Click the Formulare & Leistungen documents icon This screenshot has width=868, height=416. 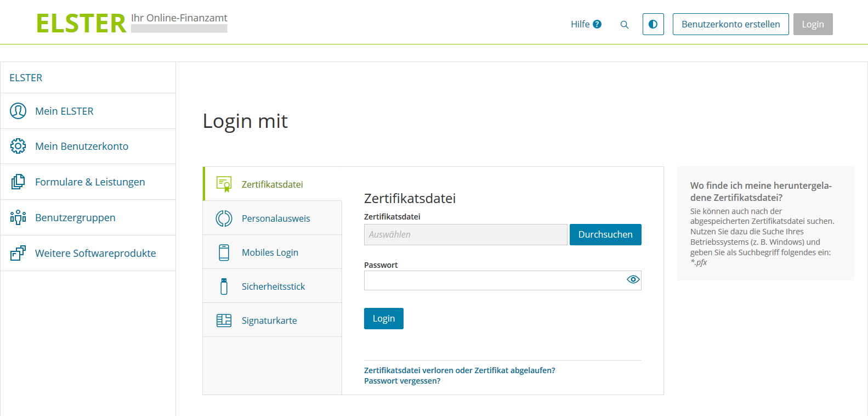[18, 182]
